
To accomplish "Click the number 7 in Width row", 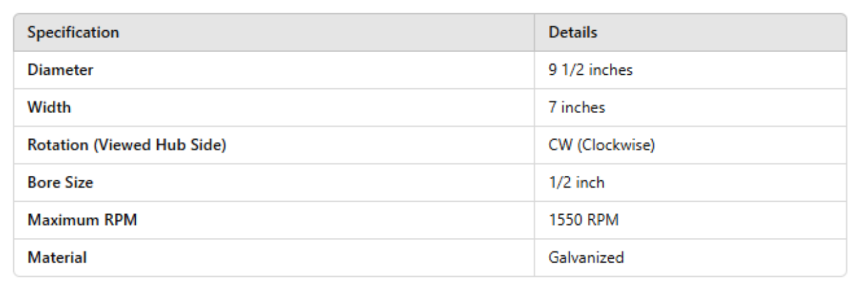I will click(553, 108).
